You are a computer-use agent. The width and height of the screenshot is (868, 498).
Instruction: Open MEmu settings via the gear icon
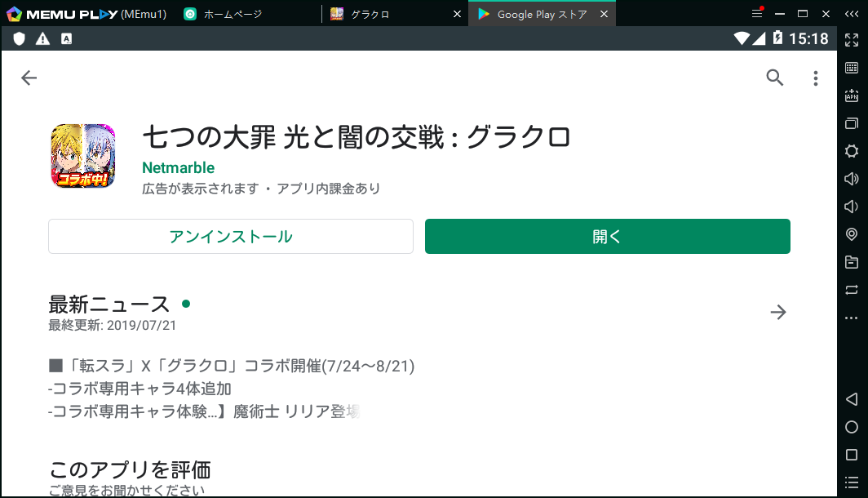point(852,151)
